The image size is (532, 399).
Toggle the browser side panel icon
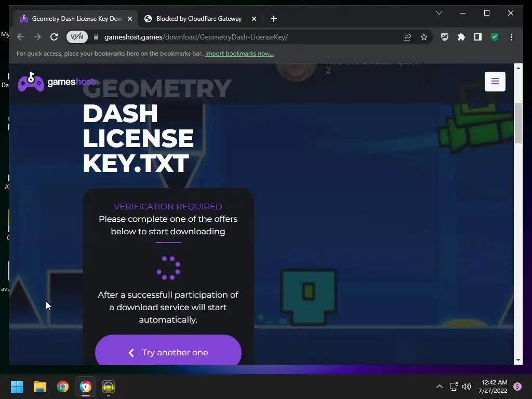pos(478,37)
